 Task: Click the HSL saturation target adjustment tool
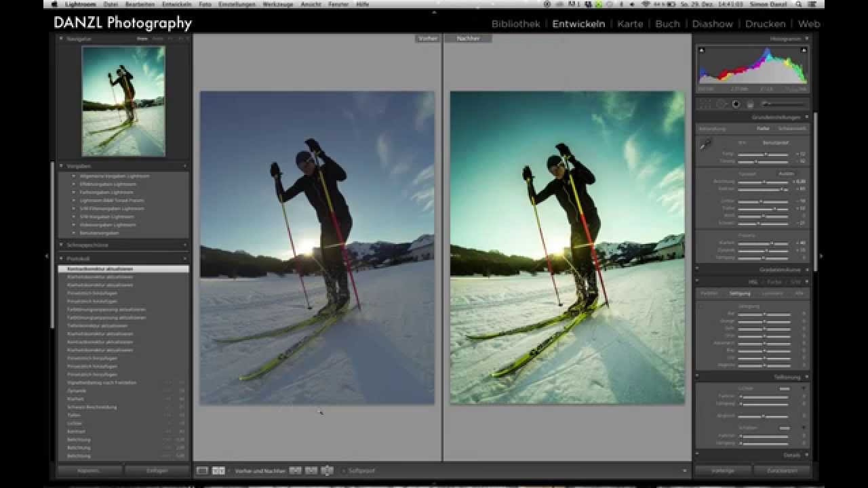coord(700,306)
